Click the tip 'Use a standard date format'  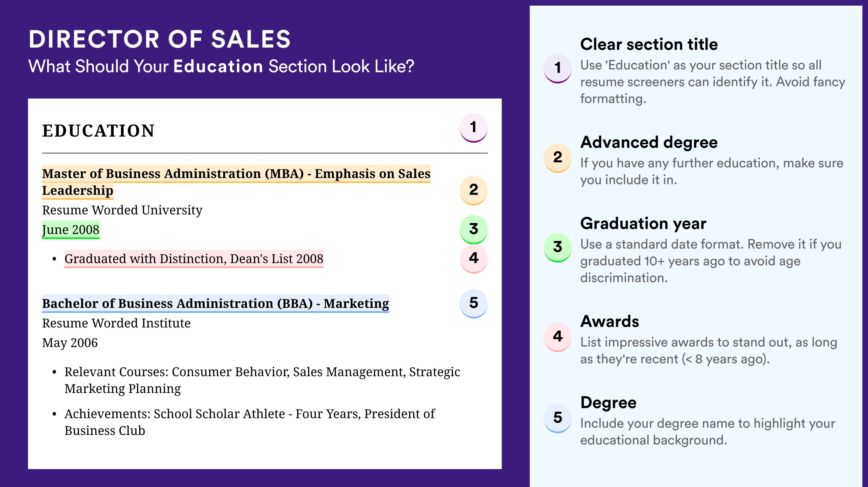[x=711, y=261]
